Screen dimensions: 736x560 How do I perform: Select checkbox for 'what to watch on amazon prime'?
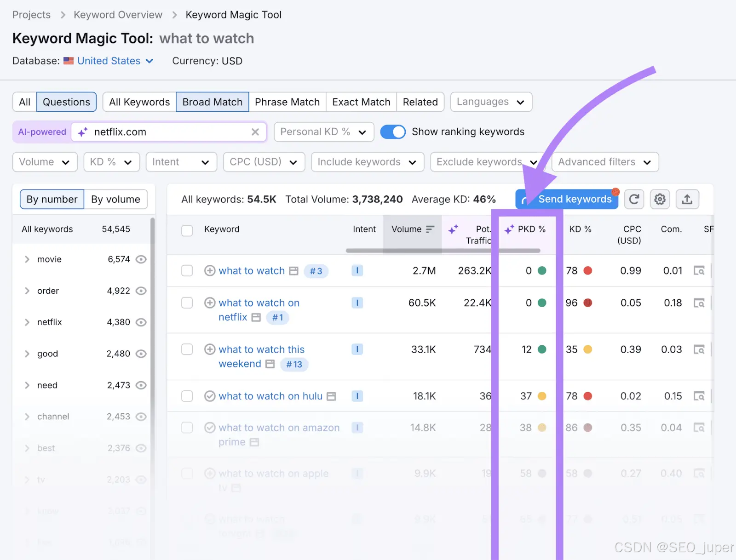187,428
